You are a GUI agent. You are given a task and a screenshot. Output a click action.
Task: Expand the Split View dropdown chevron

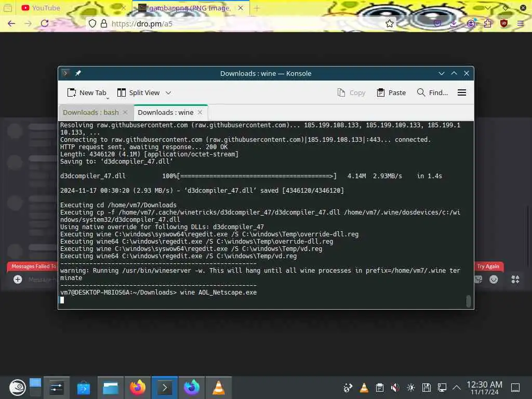click(x=168, y=92)
